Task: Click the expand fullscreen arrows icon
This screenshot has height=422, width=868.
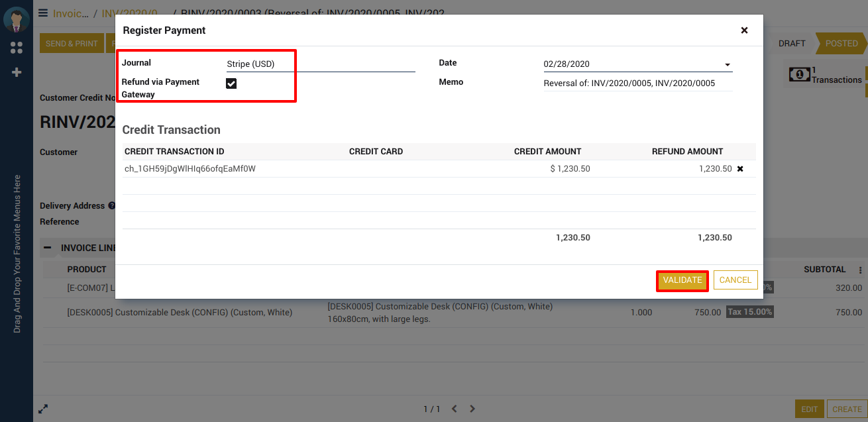Action: (x=43, y=409)
